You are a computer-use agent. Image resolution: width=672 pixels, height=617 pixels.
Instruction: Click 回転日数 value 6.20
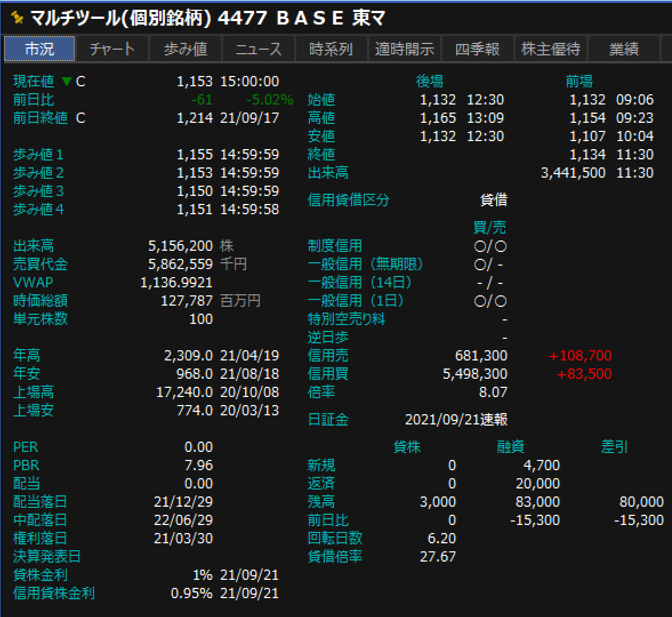click(442, 538)
